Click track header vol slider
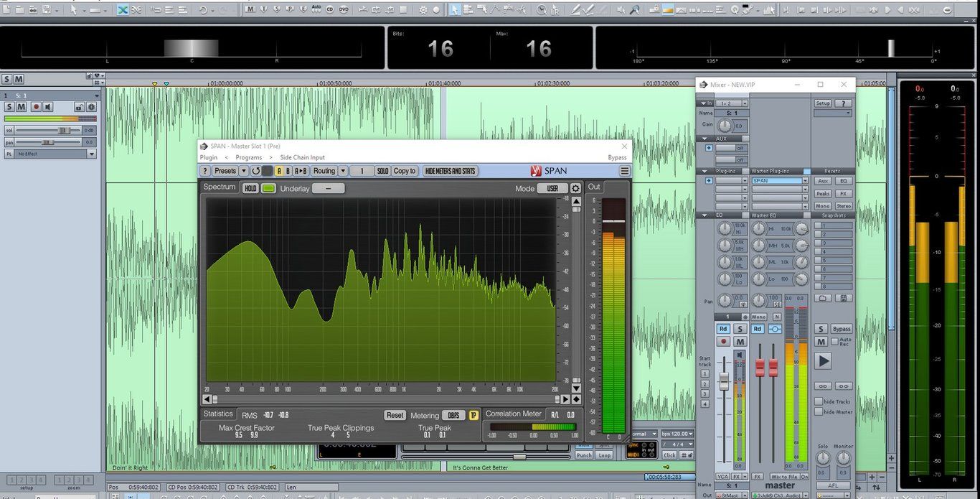 (49, 131)
